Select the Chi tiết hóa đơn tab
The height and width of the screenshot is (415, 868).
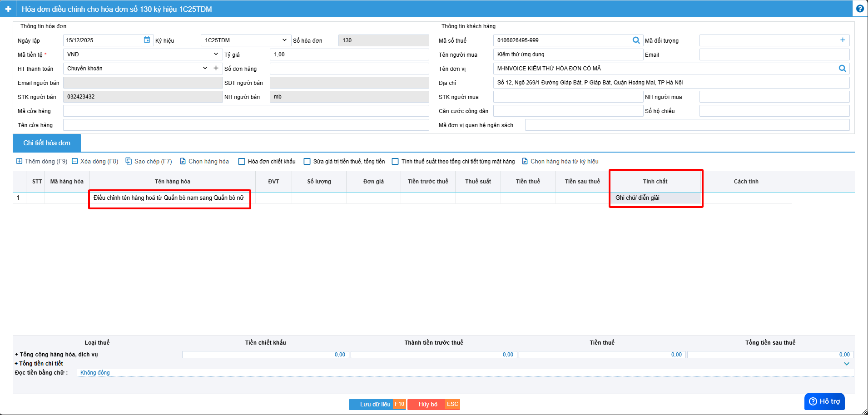(x=47, y=143)
